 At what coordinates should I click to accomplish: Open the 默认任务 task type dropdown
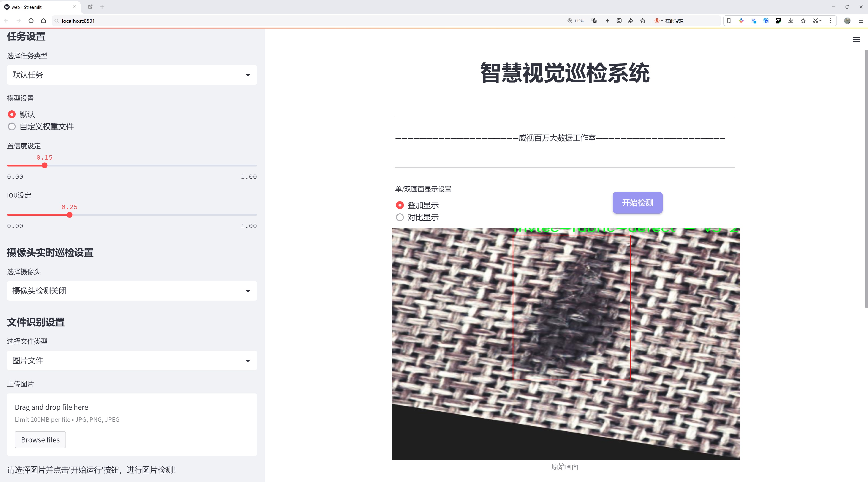[x=132, y=75]
